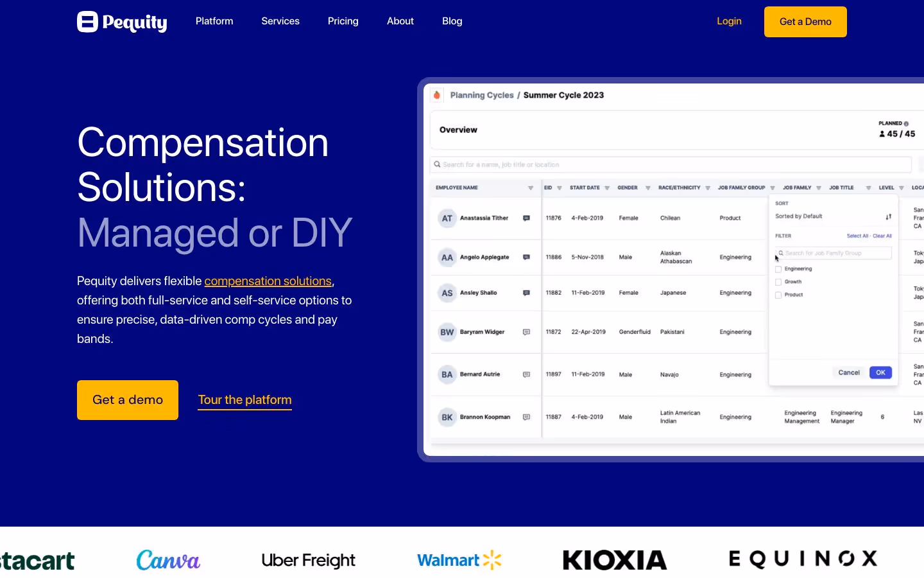Click the hero Get a demo button
This screenshot has height=578, width=924.
[x=128, y=400]
